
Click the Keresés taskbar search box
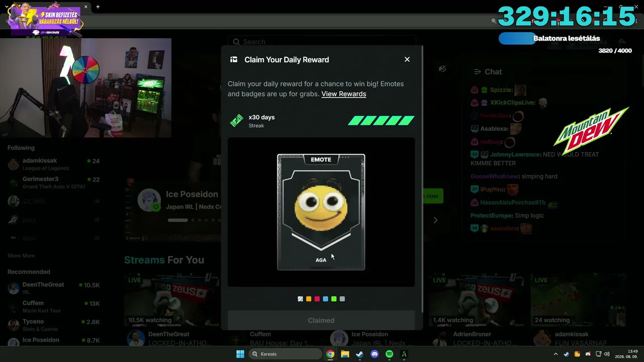click(285, 354)
